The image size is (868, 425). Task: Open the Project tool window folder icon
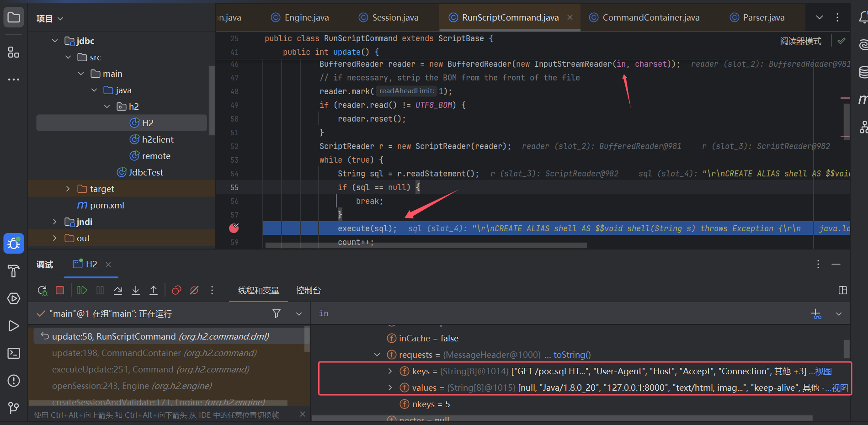[14, 18]
